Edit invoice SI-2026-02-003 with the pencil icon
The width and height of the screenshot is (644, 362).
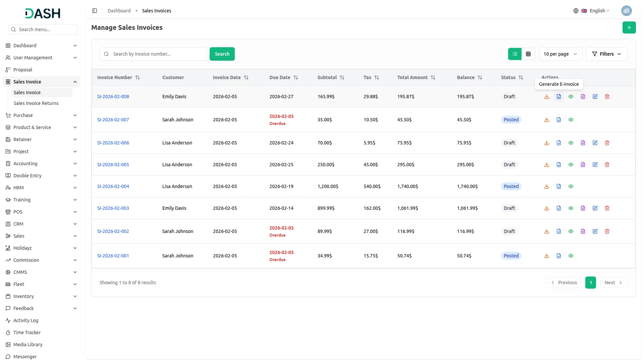pos(595,208)
